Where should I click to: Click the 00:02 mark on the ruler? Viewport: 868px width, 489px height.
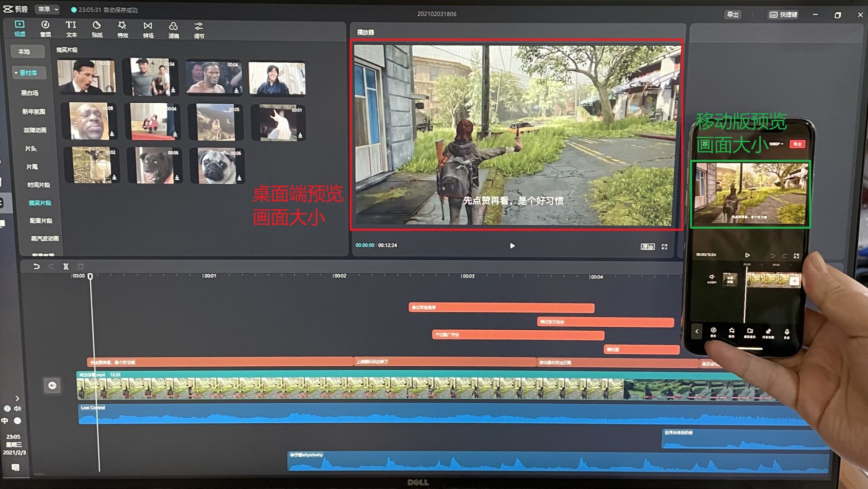[x=339, y=276]
